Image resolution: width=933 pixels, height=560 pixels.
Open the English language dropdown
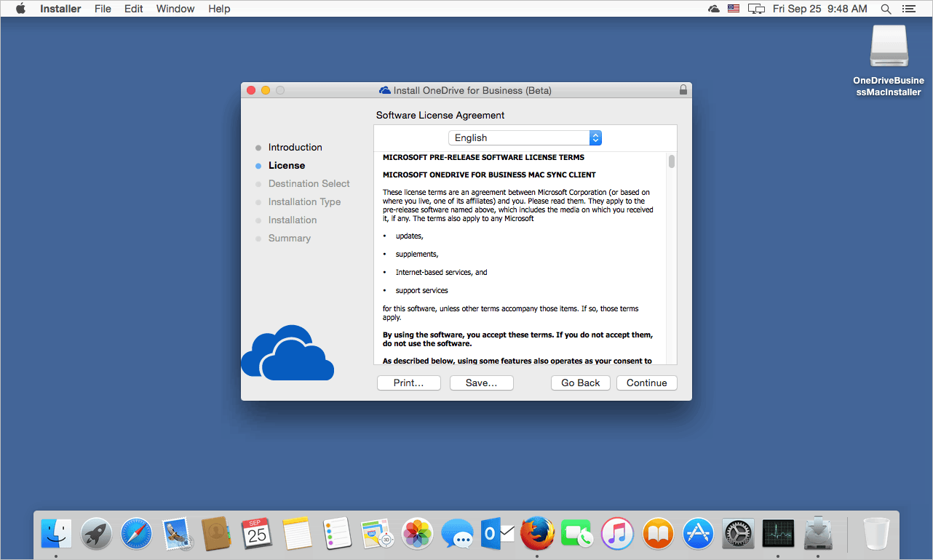pos(525,137)
